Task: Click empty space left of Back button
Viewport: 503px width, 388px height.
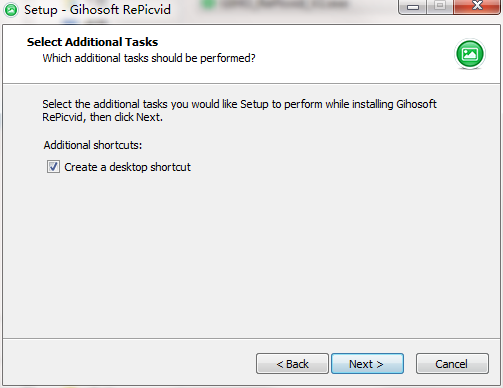Action: (x=130, y=363)
